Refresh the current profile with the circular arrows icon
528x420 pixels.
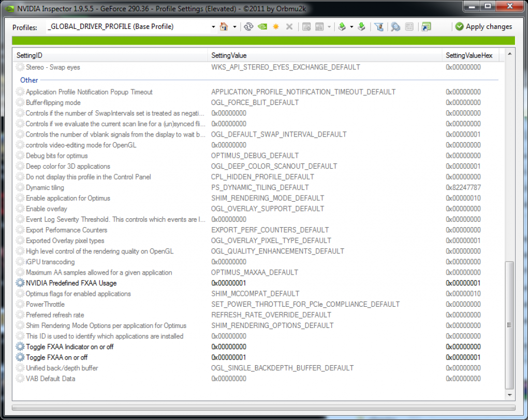tap(248, 26)
